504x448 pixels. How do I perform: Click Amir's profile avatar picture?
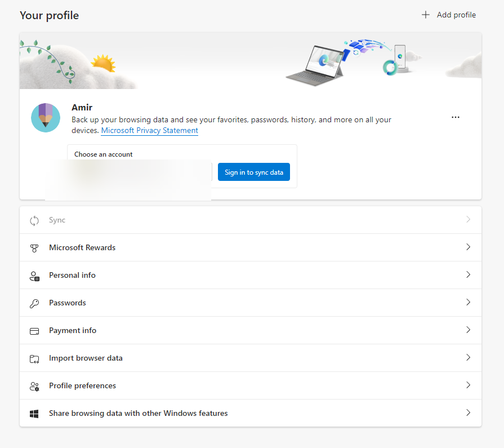(x=46, y=118)
